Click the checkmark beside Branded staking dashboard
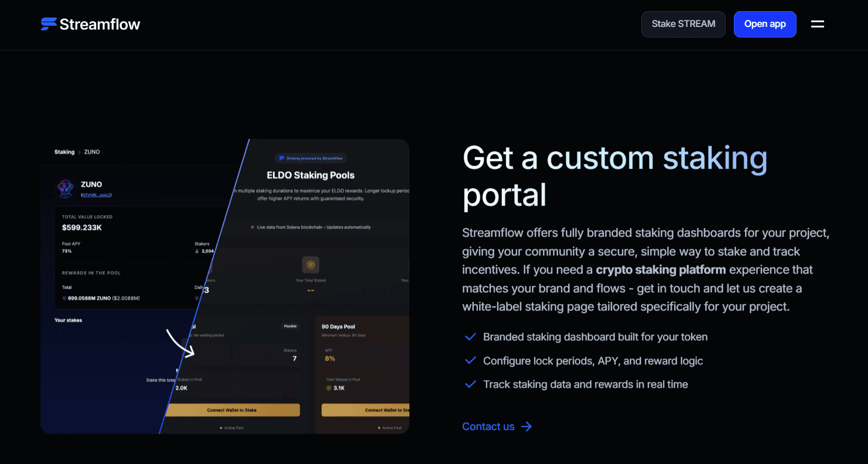 pyautogui.click(x=470, y=337)
